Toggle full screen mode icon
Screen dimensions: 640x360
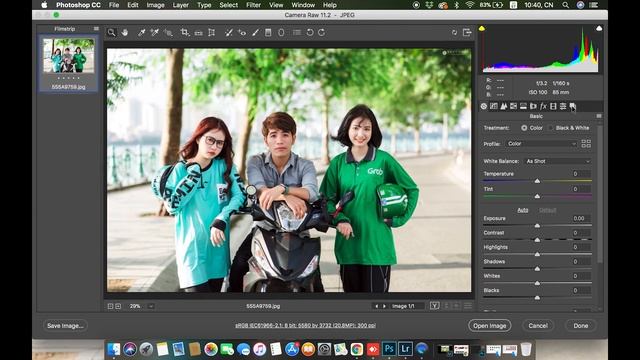click(x=467, y=32)
